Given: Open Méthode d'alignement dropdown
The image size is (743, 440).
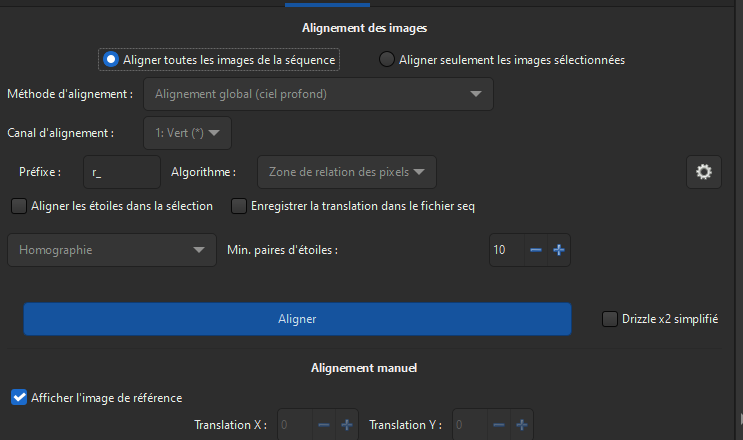Looking at the screenshot, I should coord(318,95).
